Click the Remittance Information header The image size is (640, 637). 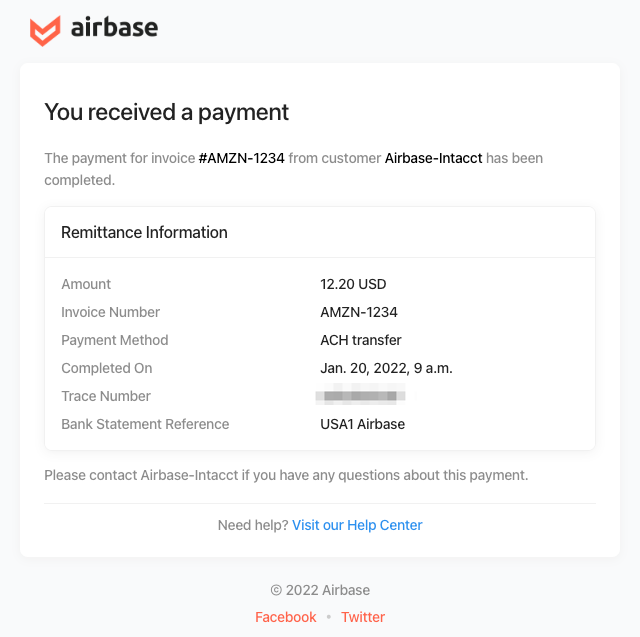pyautogui.click(x=144, y=232)
